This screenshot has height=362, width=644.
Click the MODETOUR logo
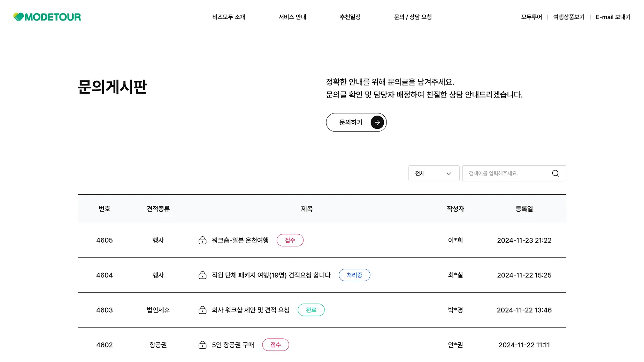[47, 17]
